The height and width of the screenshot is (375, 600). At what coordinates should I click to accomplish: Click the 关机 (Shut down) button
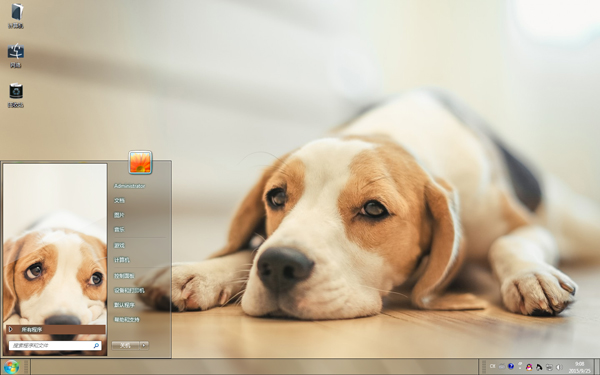tap(125, 346)
